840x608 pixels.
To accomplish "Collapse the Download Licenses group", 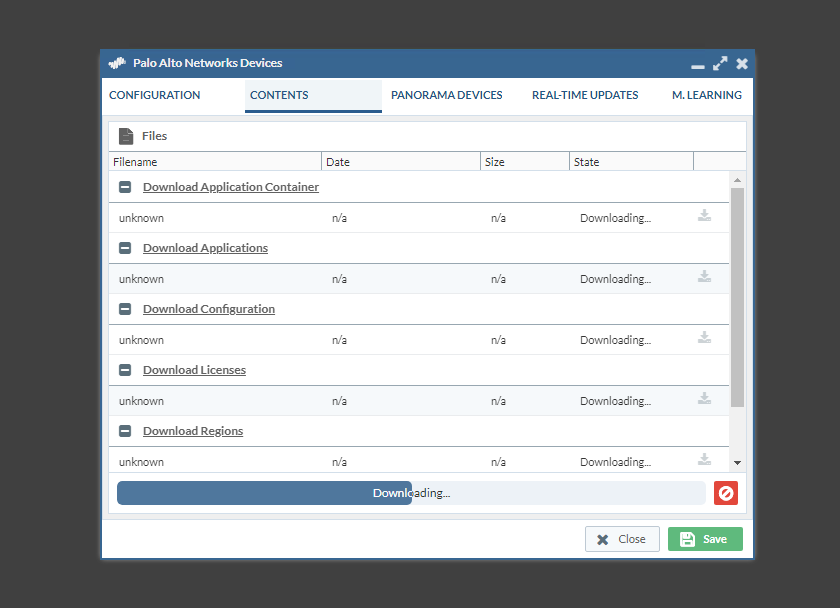I will (125, 370).
